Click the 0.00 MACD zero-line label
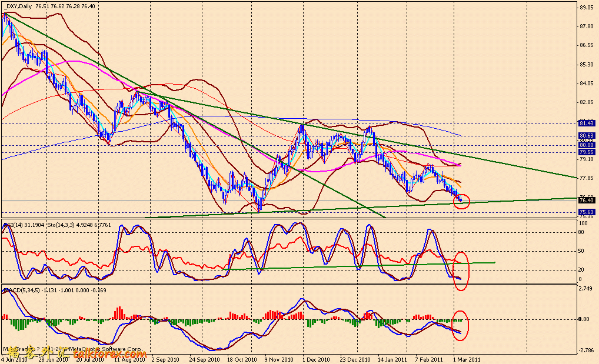Screen dimensions: 599x364 tap(584, 319)
